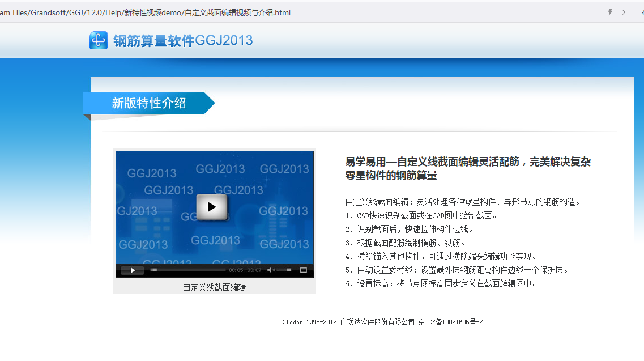Click the footer Glodon 1998-2012 广联达软件股份有限公司 text

click(x=382, y=322)
